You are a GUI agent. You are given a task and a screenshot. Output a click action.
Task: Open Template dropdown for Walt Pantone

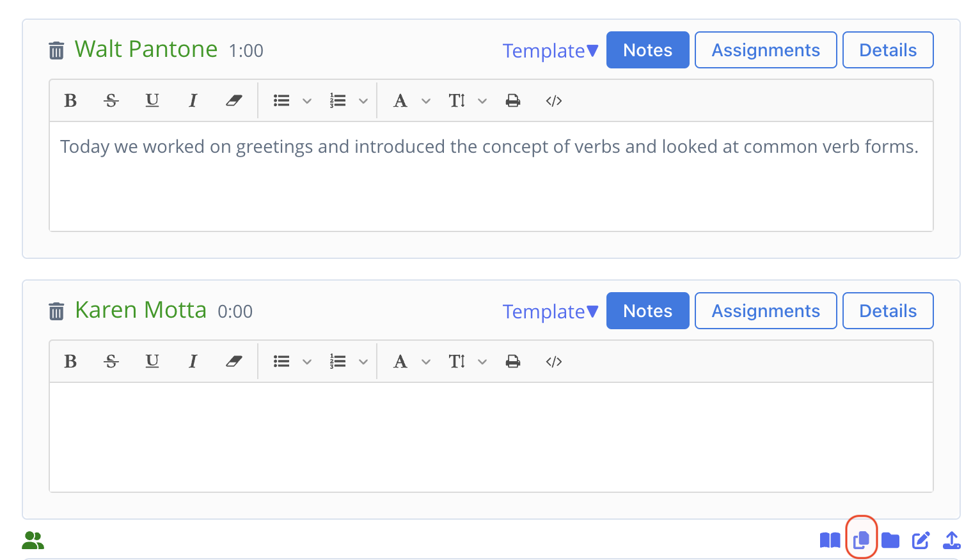tap(550, 51)
